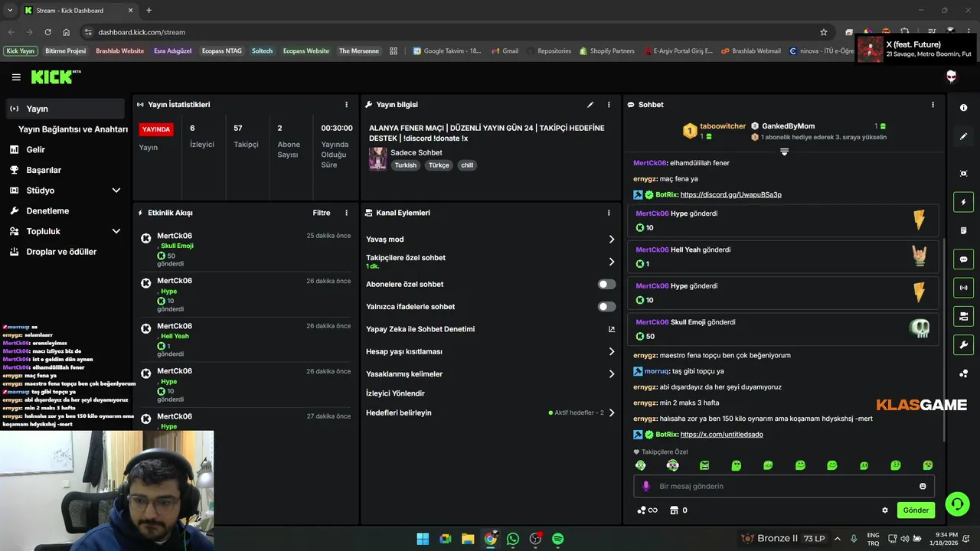The height and width of the screenshot is (551, 980).
Task: Open the Yayın İstatistikleri three-dot menu
Action: (x=347, y=105)
